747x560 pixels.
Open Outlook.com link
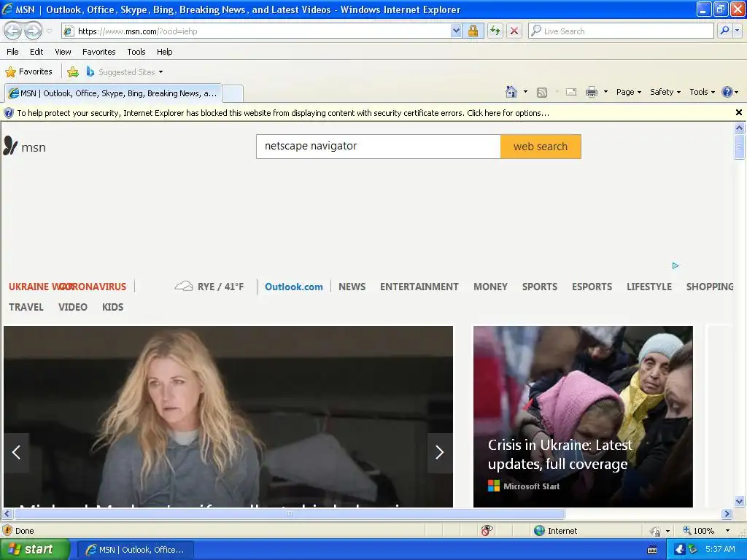coord(293,287)
